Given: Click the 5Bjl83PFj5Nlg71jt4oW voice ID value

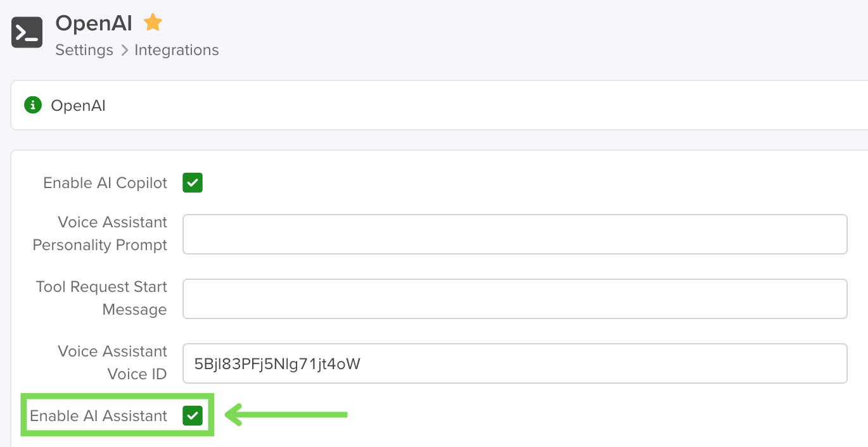Looking at the screenshot, I should [278, 363].
